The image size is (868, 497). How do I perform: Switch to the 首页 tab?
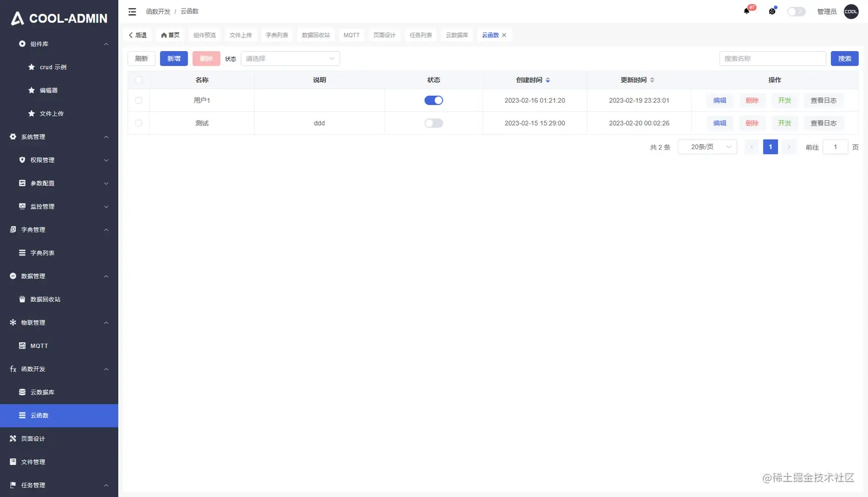coord(170,35)
